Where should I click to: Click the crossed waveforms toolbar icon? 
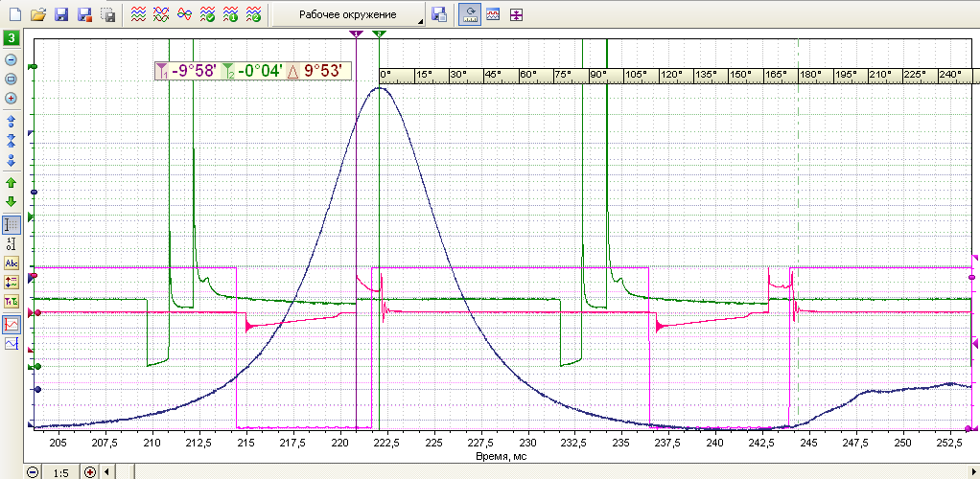coord(161,14)
